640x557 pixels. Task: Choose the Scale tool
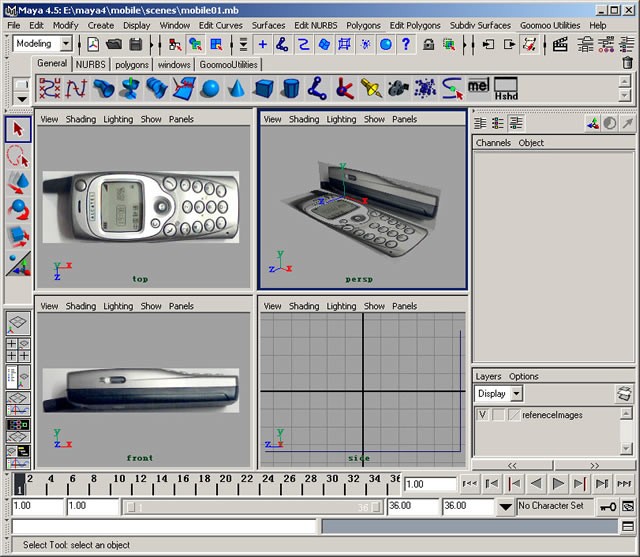18,237
